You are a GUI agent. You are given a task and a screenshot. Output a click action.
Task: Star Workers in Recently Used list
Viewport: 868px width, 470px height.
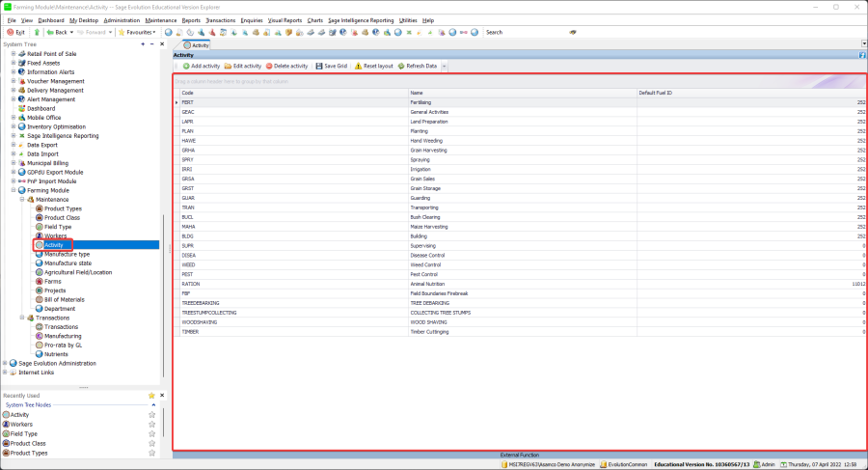coord(151,424)
